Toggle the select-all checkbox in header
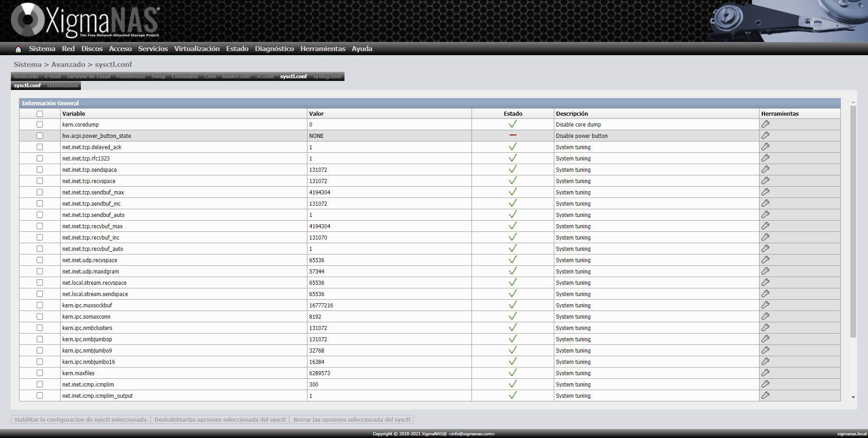 pos(40,114)
